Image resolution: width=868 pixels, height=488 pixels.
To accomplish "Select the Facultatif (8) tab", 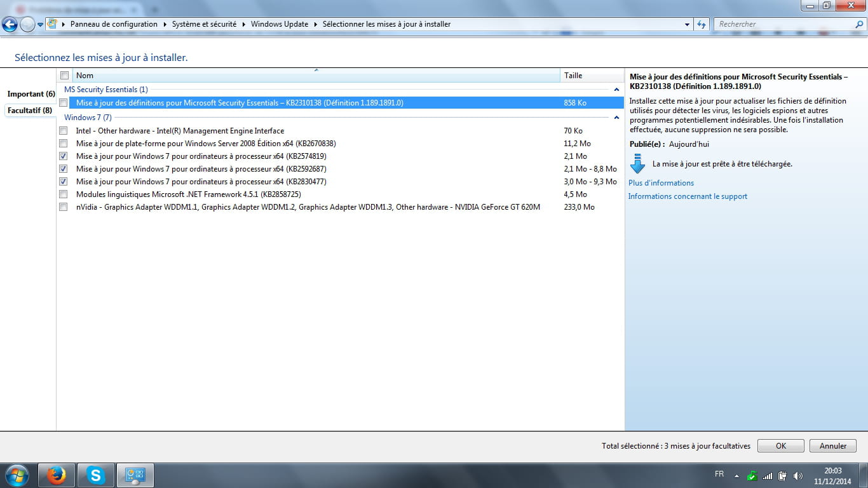I will pos(30,111).
